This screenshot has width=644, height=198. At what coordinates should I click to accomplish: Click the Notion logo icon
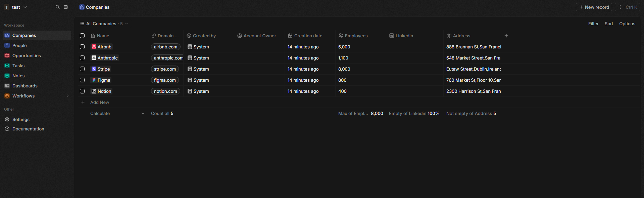coord(94,91)
